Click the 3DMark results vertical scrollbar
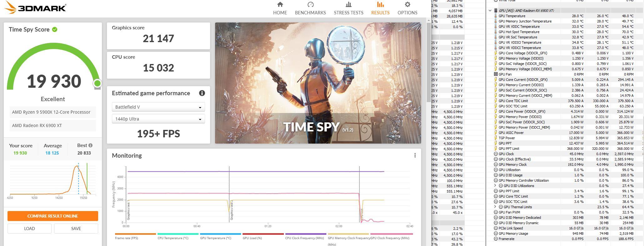Viewport: 644px width, 246px height. (x=429, y=62)
